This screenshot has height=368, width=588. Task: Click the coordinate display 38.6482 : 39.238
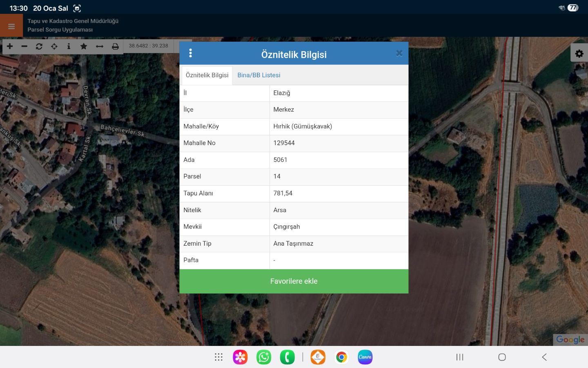tap(148, 46)
